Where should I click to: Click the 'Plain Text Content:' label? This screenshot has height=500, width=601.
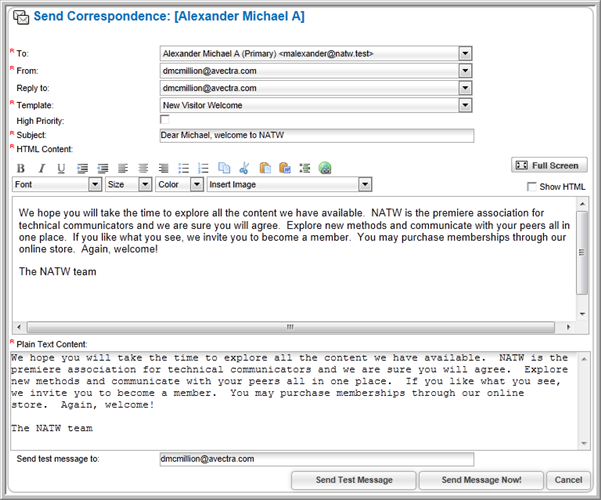click(52, 344)
